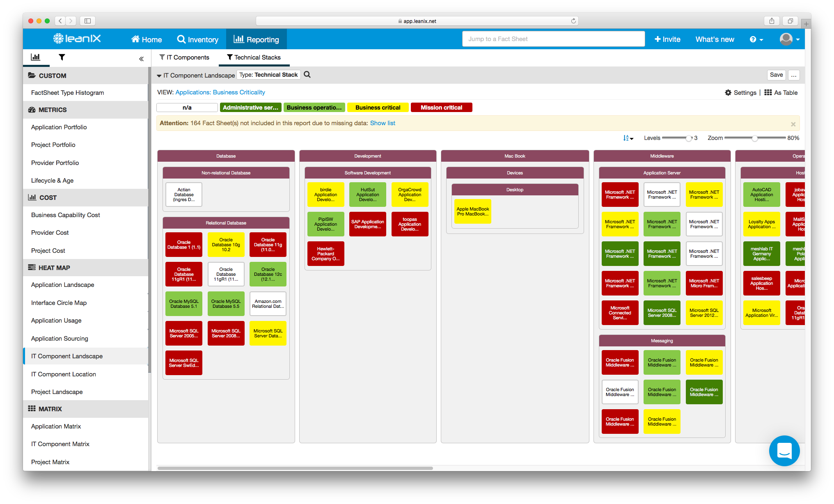
Task: Open Interface Circle Map report
Action: click(x=85, y=303)
